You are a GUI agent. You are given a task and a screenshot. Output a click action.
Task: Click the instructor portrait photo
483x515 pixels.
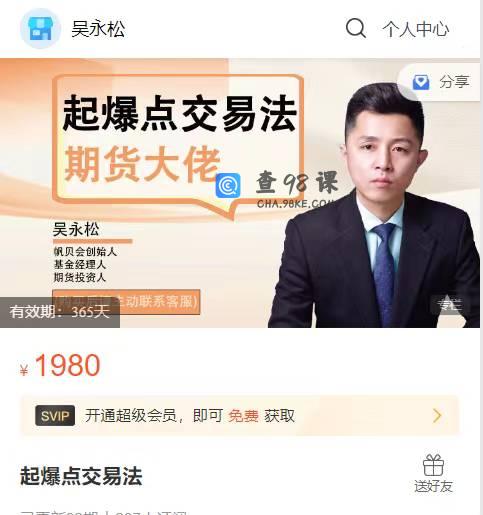(374, 205)
